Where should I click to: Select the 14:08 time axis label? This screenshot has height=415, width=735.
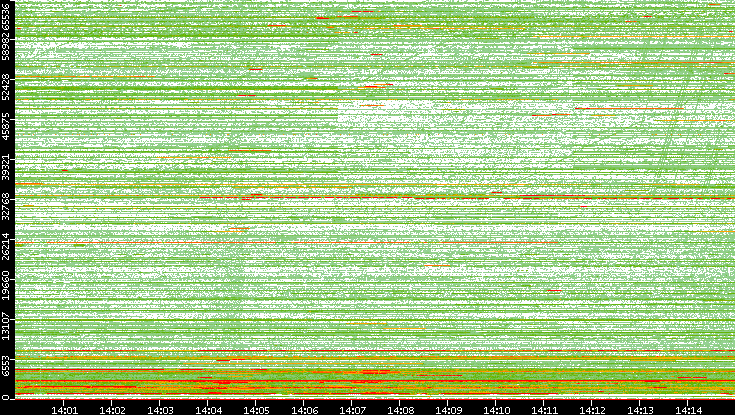point(401,409)
